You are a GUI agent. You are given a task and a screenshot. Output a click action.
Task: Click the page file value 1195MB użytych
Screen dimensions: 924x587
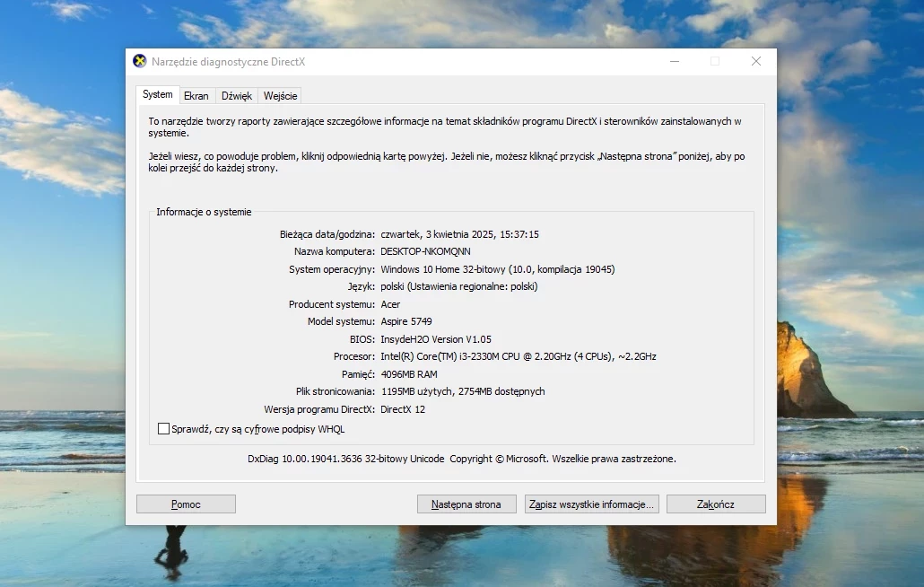click(463, 391)
